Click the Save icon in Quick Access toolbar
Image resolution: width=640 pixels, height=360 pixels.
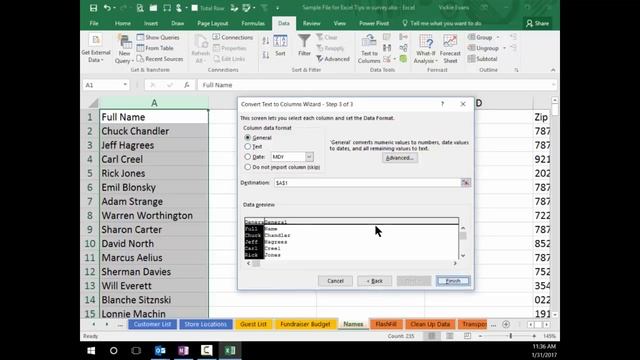tap(93, 8)
